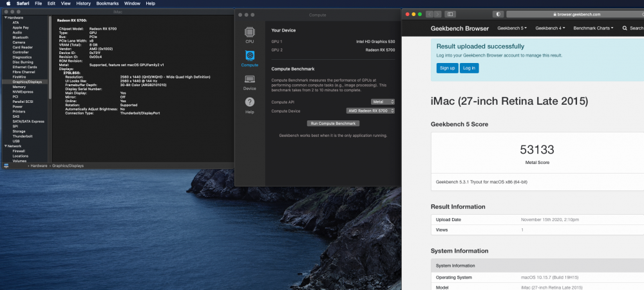Collapse the Network tree section

[x=6, y=146]
